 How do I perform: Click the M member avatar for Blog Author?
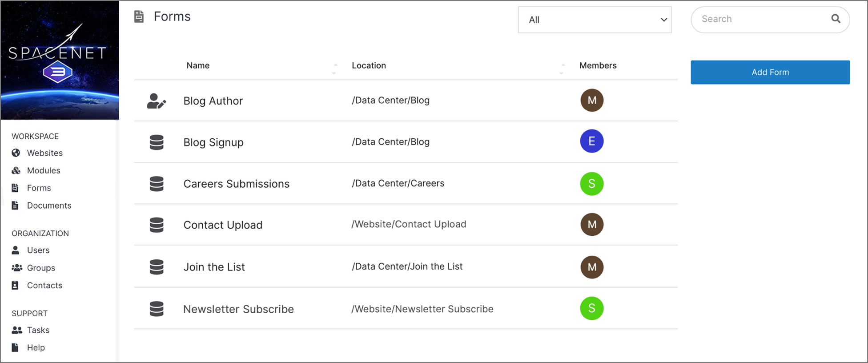coord(592,100)
